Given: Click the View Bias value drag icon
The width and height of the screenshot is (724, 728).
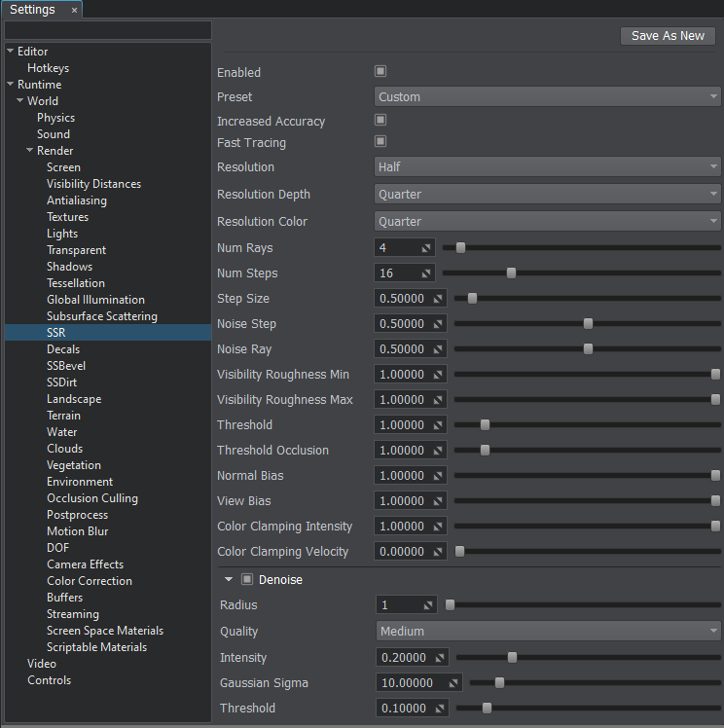Looking at the screenshot, I should (438, 501).
